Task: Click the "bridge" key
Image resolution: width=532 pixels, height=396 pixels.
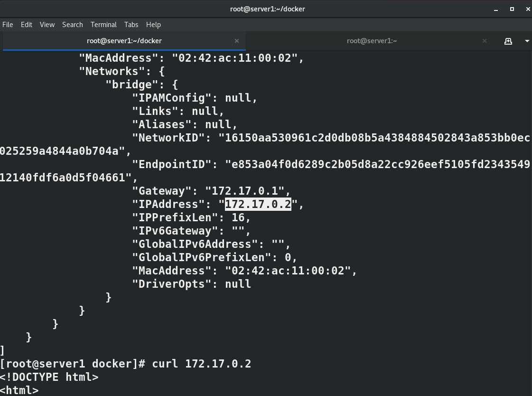Action: [132, 85]
